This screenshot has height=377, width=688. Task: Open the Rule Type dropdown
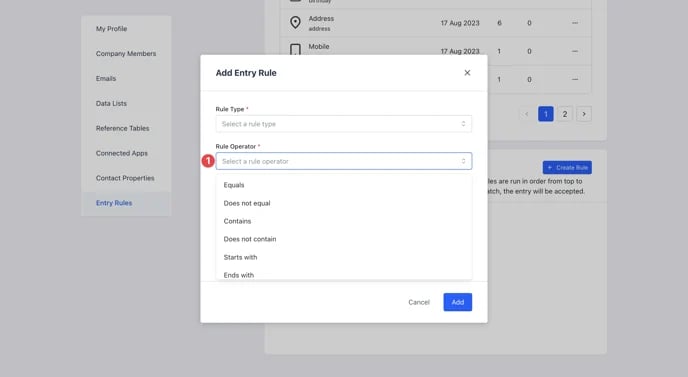pos(344,124)
